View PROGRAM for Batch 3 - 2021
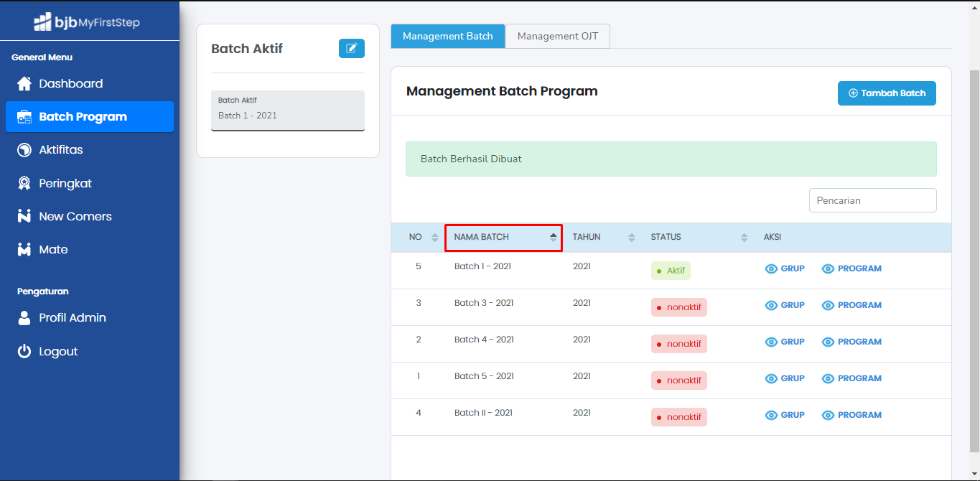The height and width of the screenshot is (481, 980). (x=851, y=305)
